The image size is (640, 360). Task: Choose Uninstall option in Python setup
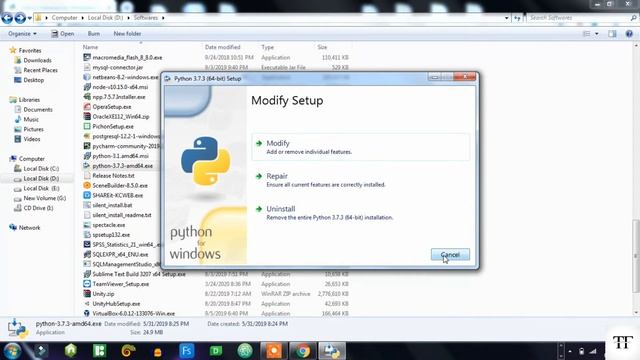[360, 213]
